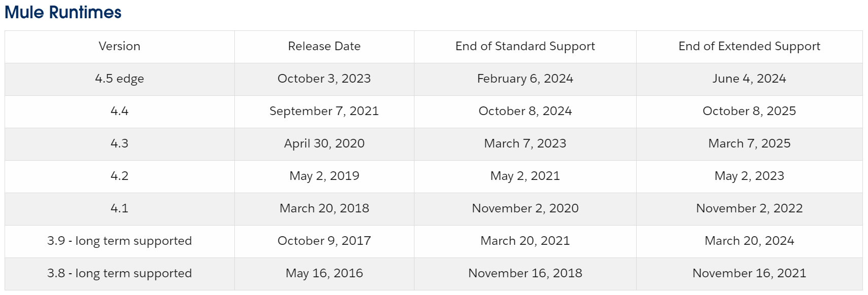Image resolution: width=868 pixels, height=295 pixels.
Task: Click the 3.9 - long term supported cell
Action: [120, 241]
